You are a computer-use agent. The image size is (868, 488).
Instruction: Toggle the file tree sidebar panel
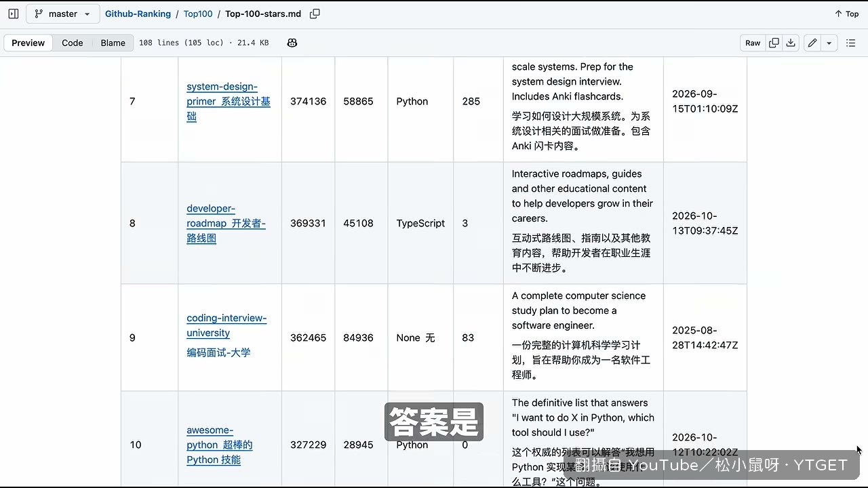(x=14, y=14)
